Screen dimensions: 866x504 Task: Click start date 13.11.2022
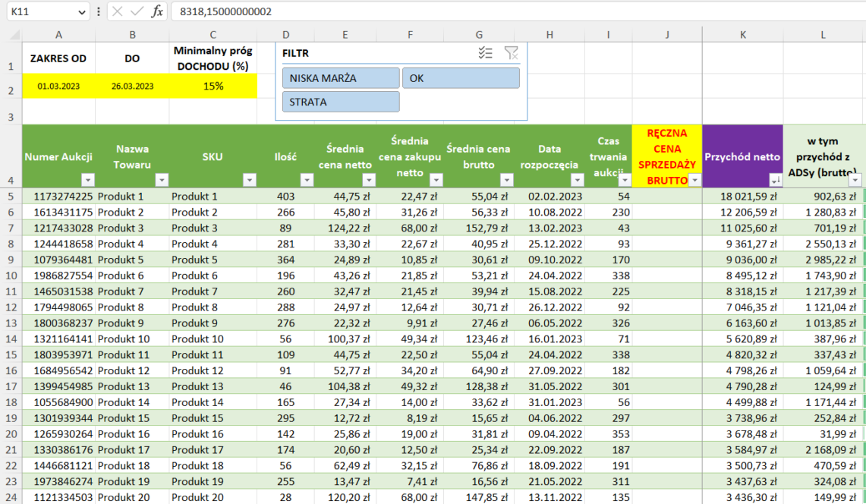550,497
